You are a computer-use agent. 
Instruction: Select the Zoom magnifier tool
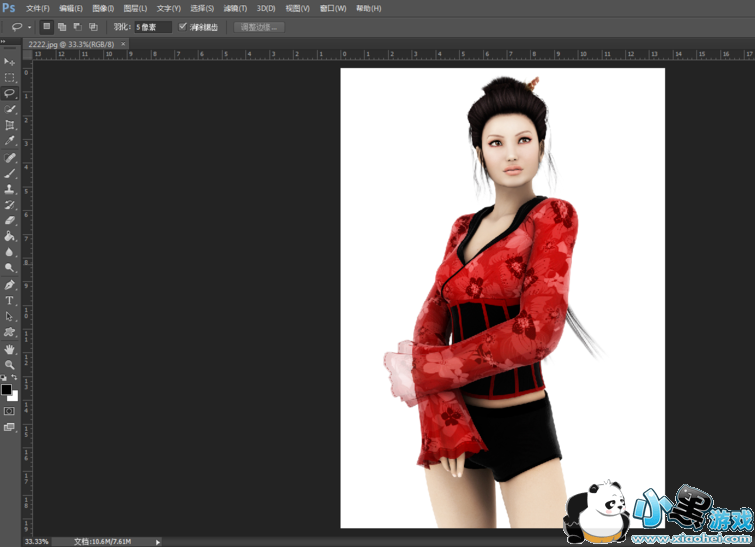10,365
